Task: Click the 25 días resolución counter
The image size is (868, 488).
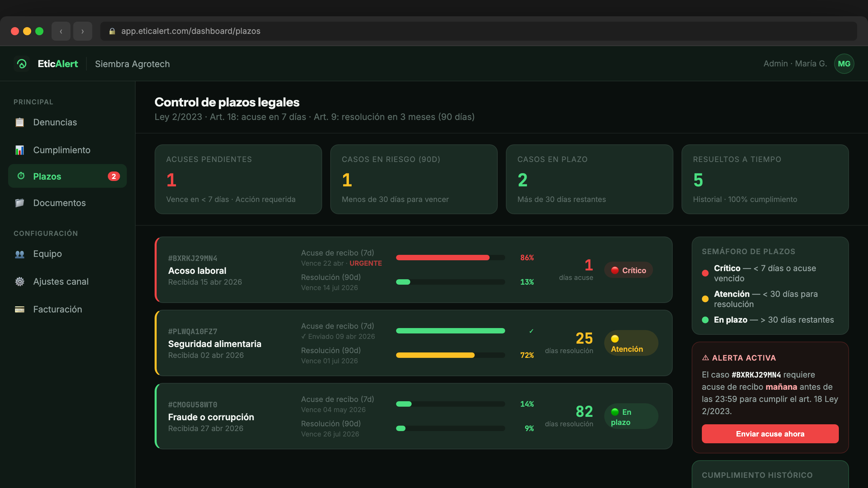Action: 569,343
